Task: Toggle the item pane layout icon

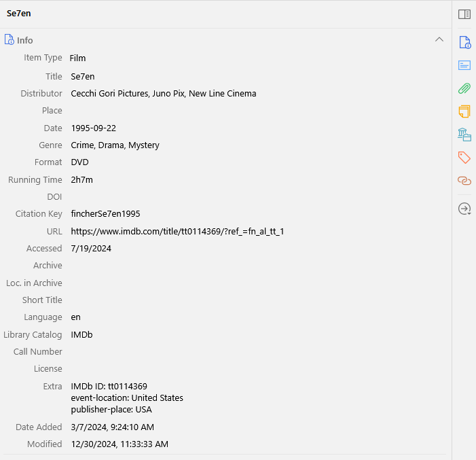Action: pyautogui.click(x=464, y=14)
